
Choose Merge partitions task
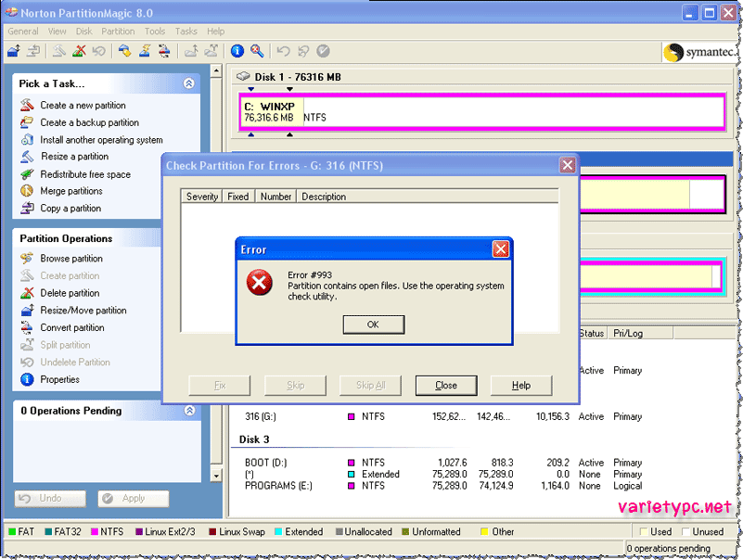pyautogui.click(x=71, y=191)
